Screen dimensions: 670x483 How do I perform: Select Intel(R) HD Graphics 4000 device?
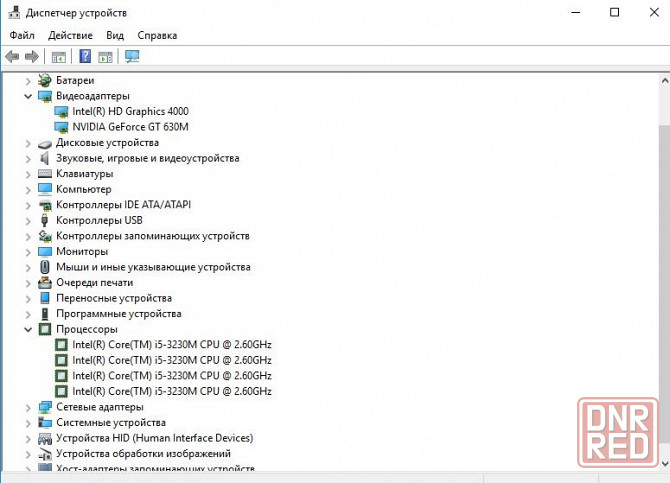coord(129,111)
